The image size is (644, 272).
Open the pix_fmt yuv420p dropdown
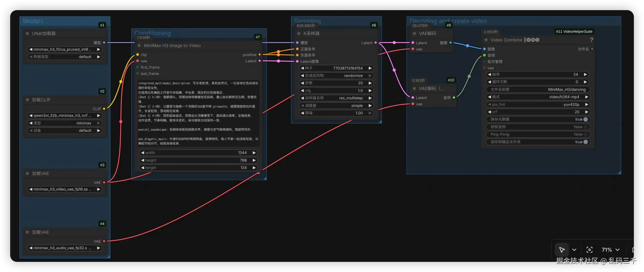tap(538, 104)
